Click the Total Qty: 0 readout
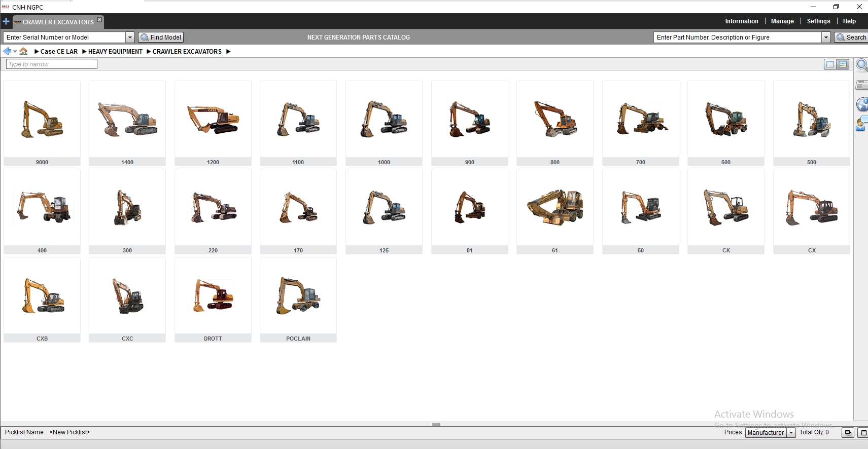 pyautogui.click(x=814, y=432)
